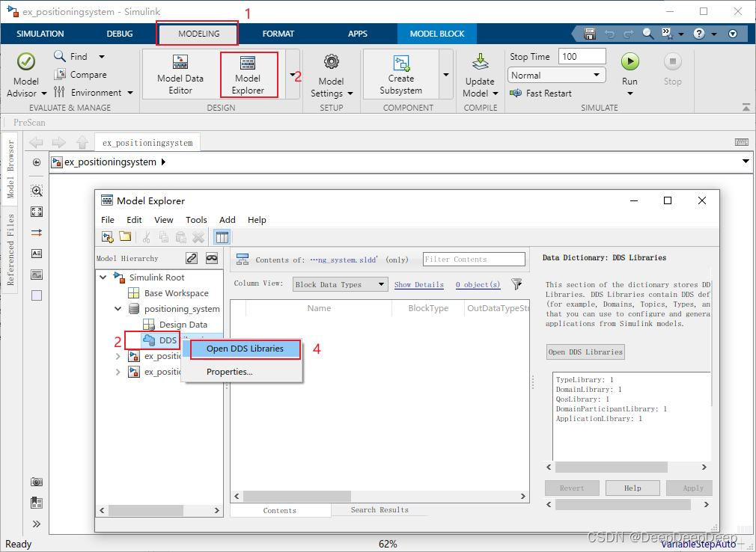The width and height of the screenshot is (756, 552).
Task: Switch to the FORMAT ribbon tab
Action: (278, 34)
